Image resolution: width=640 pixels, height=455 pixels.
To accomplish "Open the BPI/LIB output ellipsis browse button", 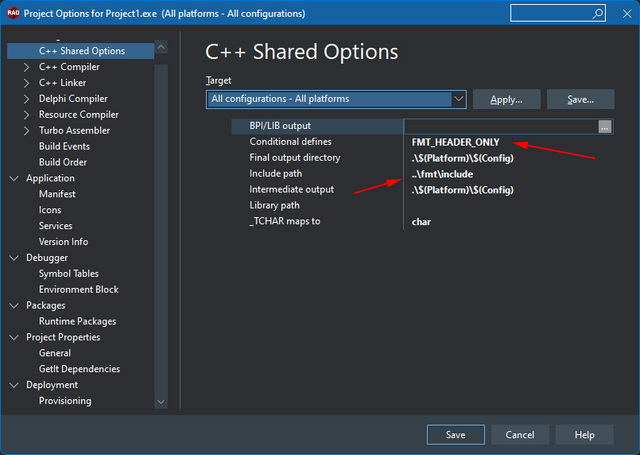I will point(604,127).
